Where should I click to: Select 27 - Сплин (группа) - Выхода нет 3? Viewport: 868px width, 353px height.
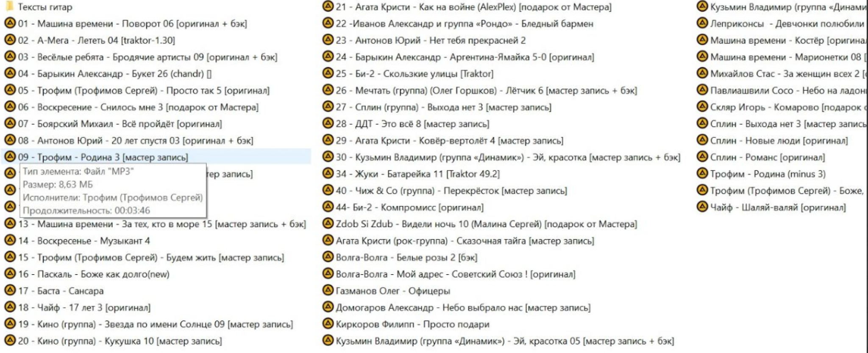[x=444, y=107]
